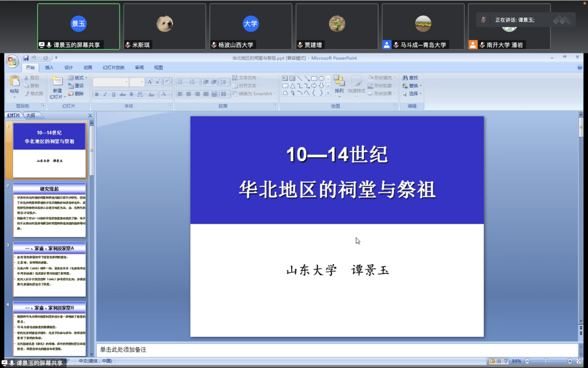The image size is (588, 368).
Task: Switch to the 插入 ribbon tab
Action: coord(49,68)
